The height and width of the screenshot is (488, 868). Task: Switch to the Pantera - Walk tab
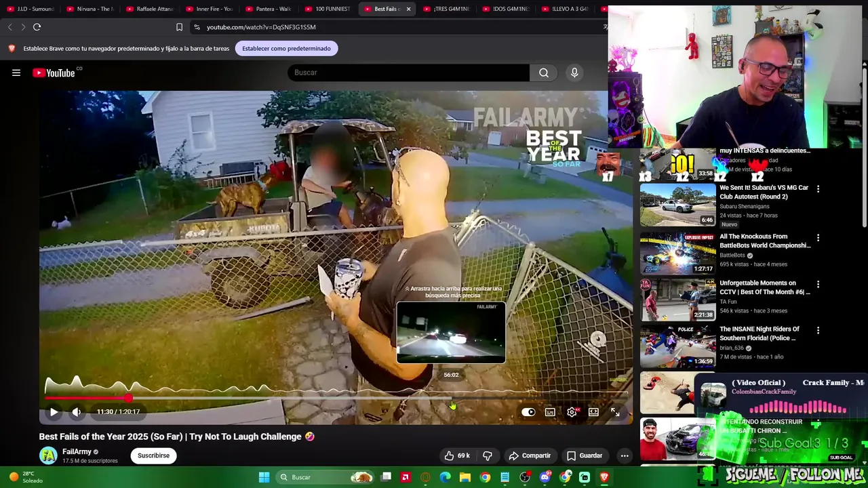tap(269, 9)
